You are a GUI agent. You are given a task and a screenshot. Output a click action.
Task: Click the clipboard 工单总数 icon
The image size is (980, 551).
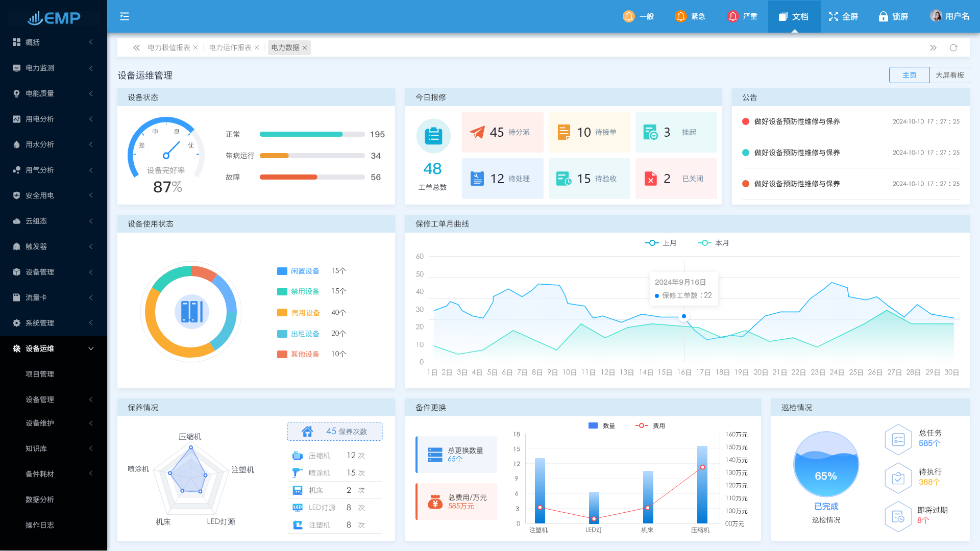click(x=433, y=136)
